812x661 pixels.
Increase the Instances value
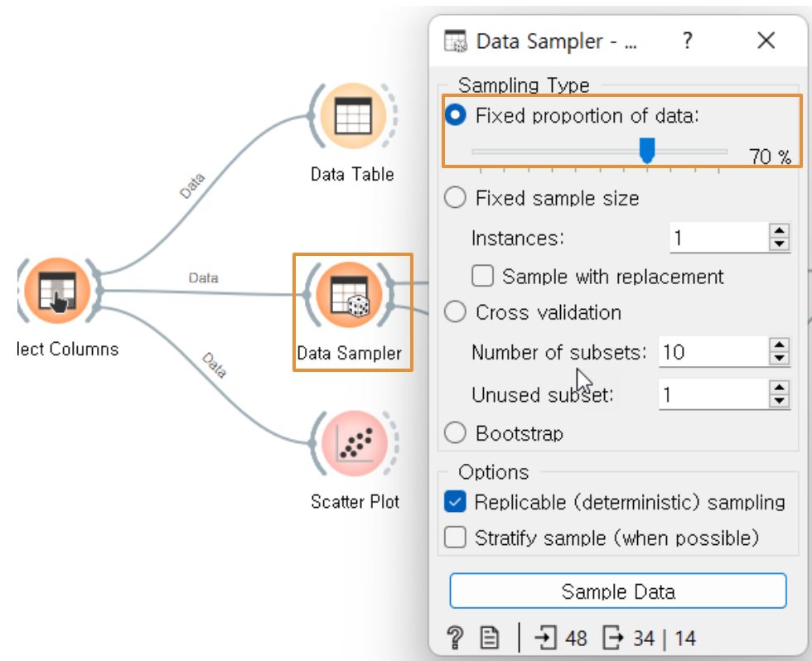point(779,230)
